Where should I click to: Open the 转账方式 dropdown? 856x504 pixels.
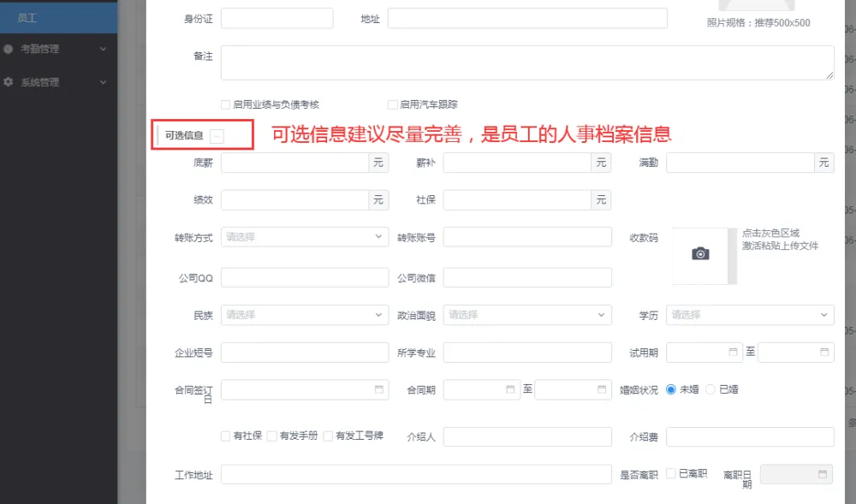pos(305,237)
